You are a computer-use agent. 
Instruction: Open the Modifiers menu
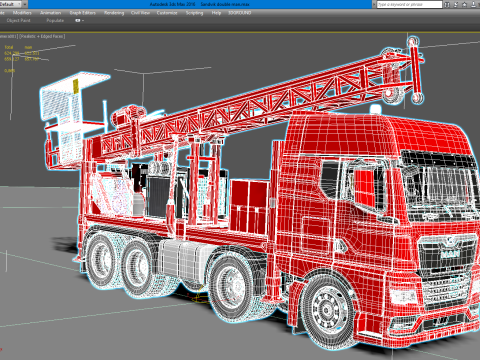pos(22,13)
